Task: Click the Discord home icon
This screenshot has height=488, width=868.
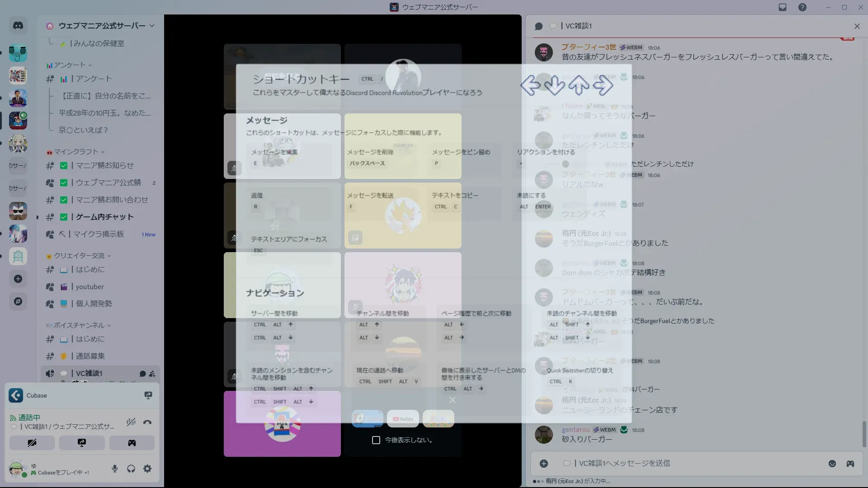Action: coord(18,26)
